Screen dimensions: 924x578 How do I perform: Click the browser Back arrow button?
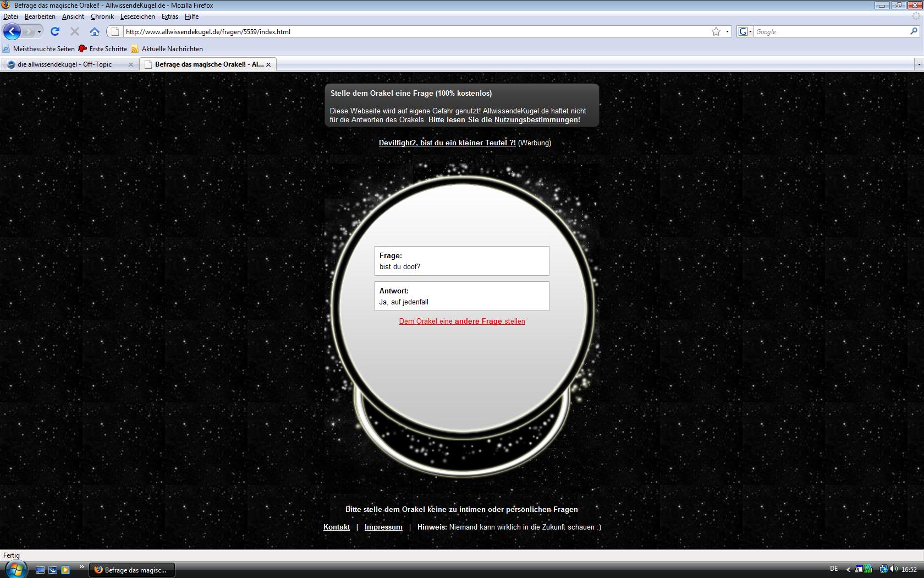12,31
